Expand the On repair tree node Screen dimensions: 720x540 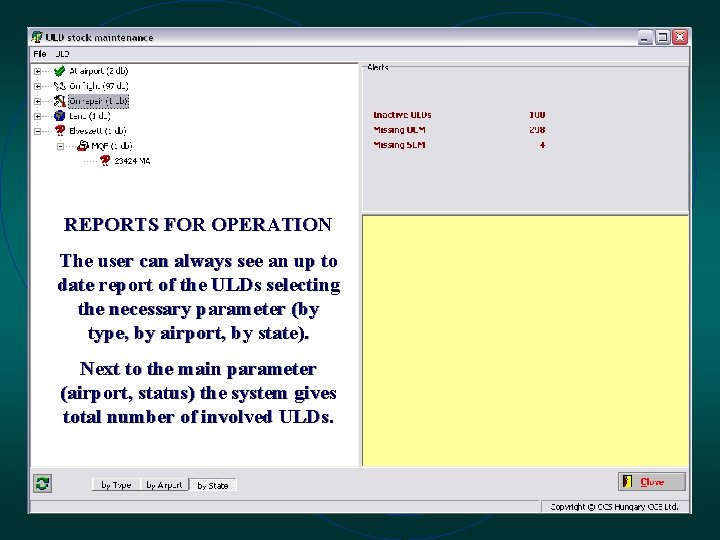tap(38, 101)
